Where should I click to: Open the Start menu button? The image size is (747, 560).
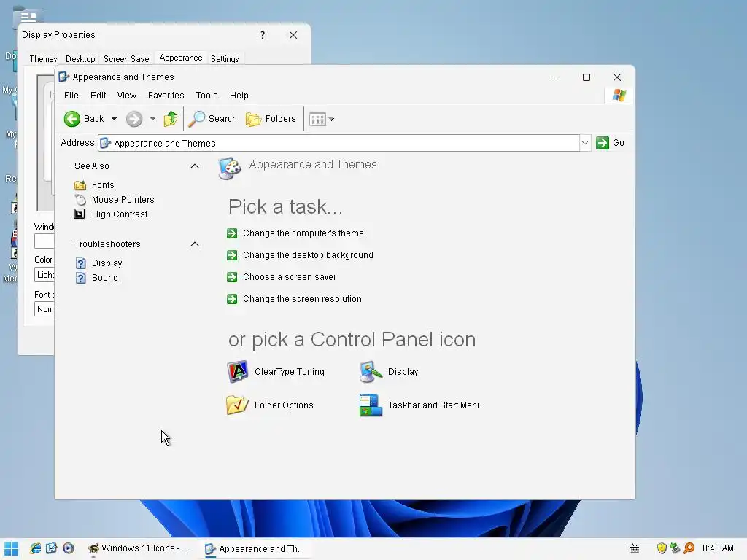pos(12,548)
